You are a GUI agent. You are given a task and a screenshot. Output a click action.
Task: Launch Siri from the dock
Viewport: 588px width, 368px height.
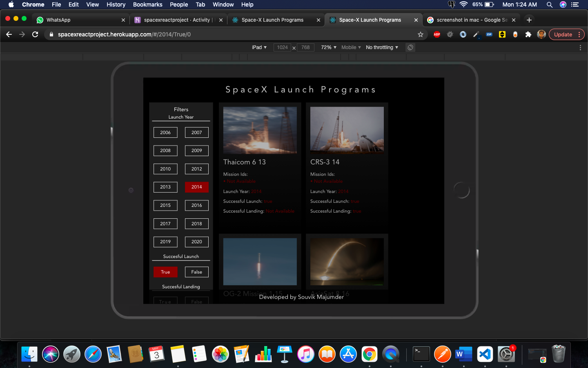(51, 354)
